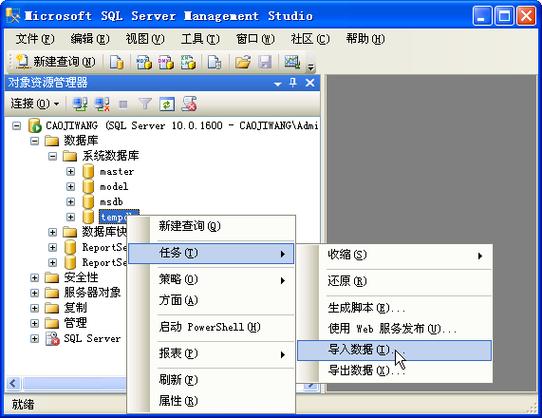
Task: Choose 方面(A) in context menu
Action: tap(211, 300)
